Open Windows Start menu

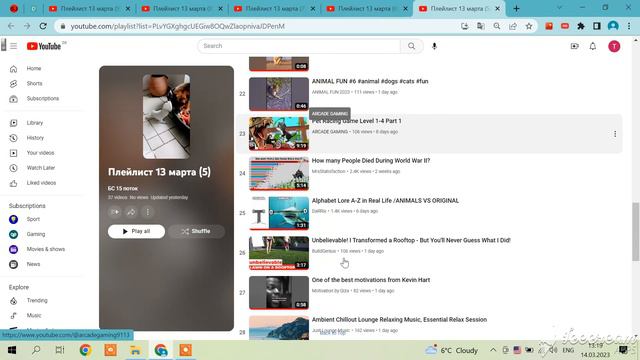[11, 350]
